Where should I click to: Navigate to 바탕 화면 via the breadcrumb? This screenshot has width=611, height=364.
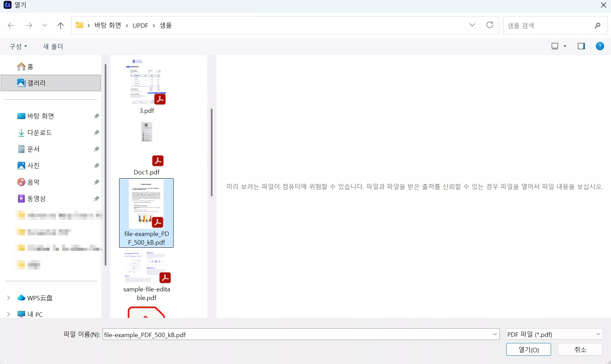107,25
